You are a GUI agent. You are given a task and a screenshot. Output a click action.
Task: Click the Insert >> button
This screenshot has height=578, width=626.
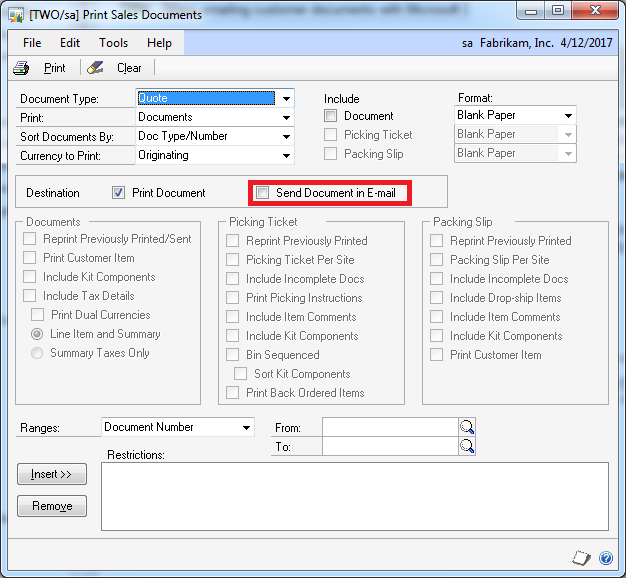tap(52, 474)
